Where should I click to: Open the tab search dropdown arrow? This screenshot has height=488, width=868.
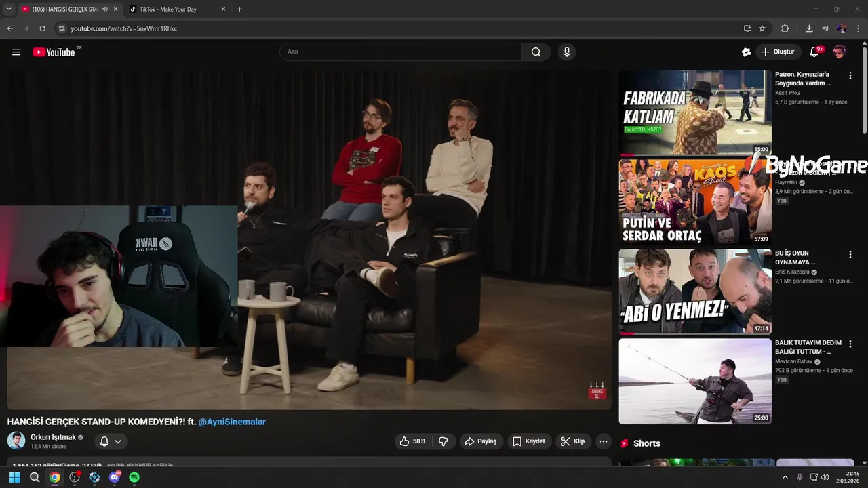pos(9,9)
